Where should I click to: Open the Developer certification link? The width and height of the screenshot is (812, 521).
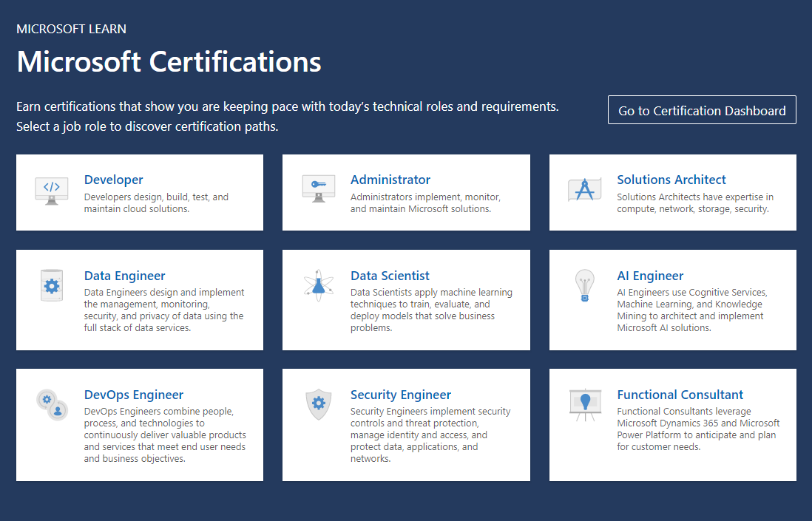click(x=113, y=180)
